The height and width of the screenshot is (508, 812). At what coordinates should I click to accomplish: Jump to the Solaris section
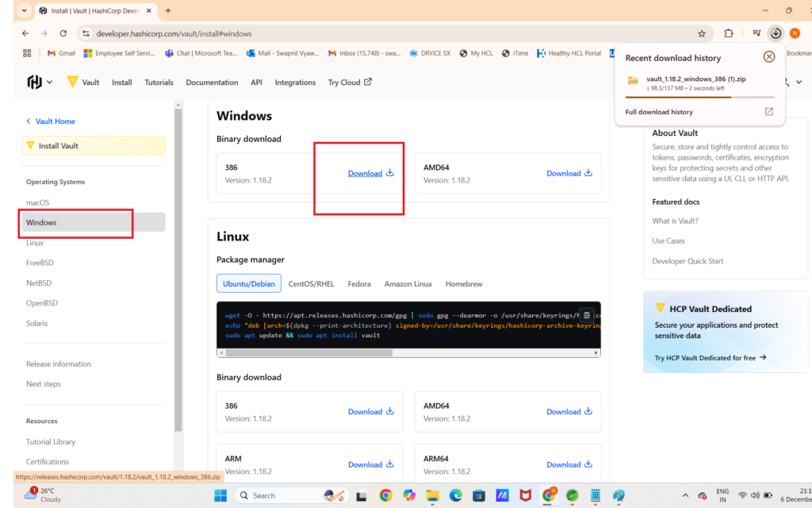click(36, 324)
